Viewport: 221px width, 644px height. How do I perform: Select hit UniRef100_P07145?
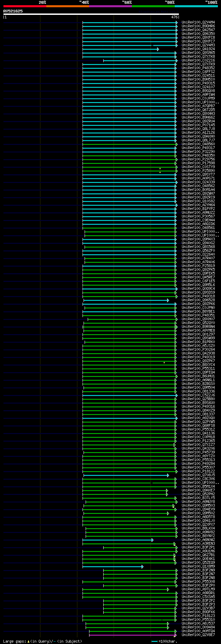pos(198,125)
